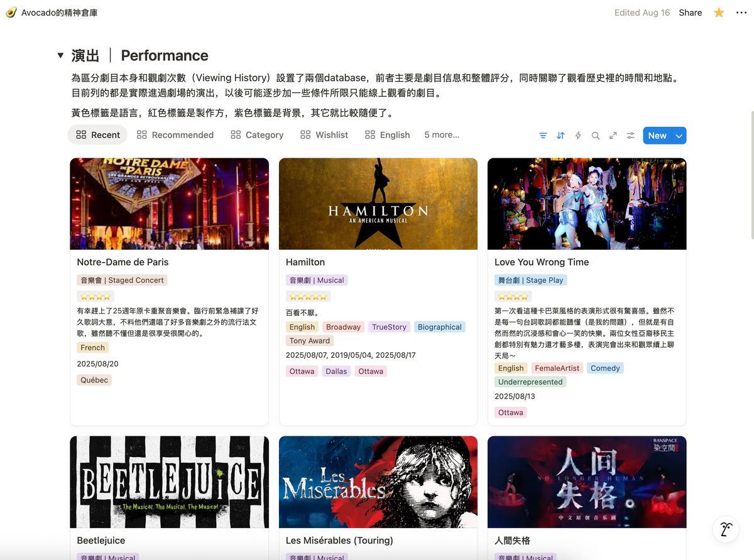The height and width of the screenshot is (560, 754).
Task: Open the Les Misérables cover image
Action: 378,482
